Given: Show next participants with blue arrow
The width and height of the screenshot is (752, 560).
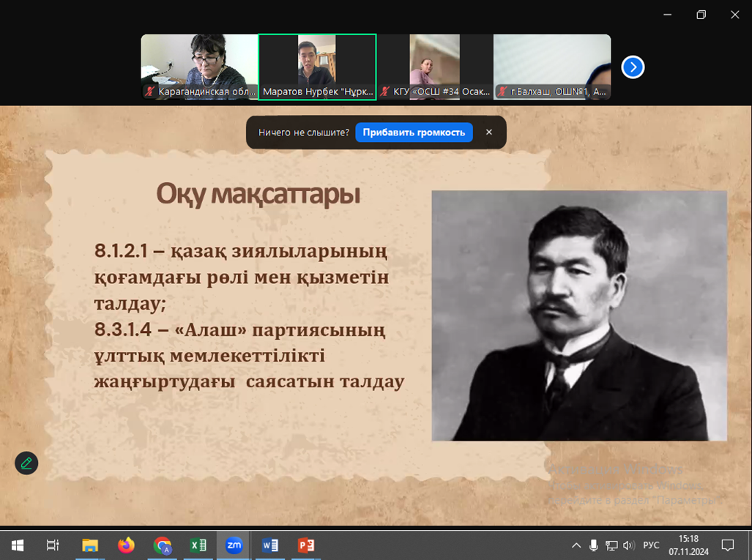Looking at the screenshot, I should (633, 67).
